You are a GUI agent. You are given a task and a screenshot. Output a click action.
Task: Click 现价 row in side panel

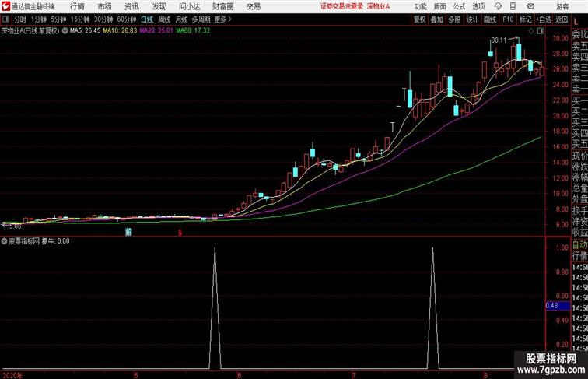[x=579, y=156]
